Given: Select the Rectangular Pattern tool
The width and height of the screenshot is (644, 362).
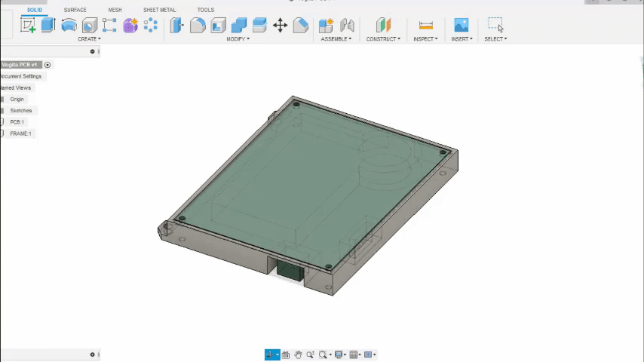Looking at the screenshot, I should click(109, 25).
